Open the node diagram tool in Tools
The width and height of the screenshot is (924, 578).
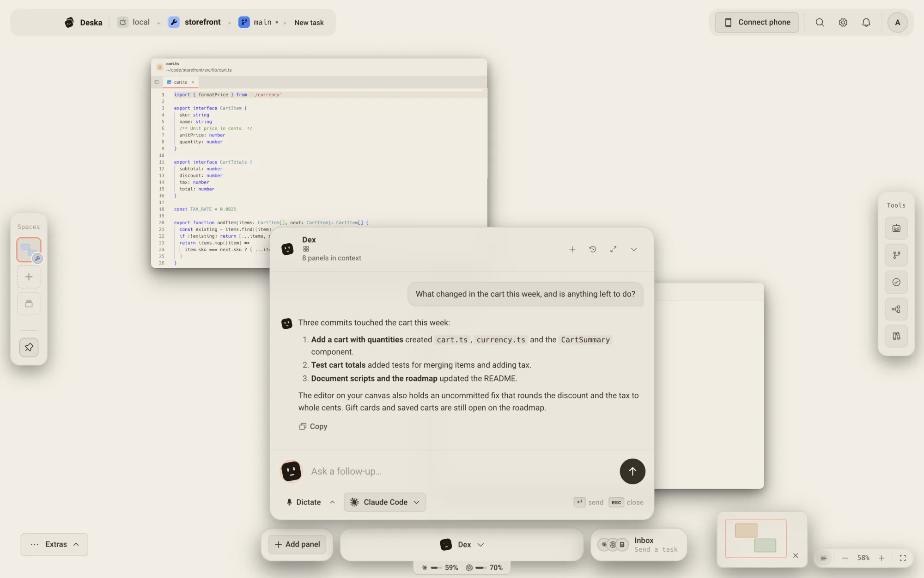point(896,309)
